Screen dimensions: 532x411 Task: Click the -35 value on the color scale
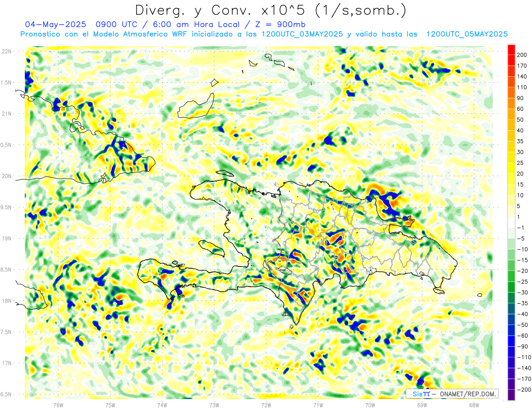tap(523, 303)
